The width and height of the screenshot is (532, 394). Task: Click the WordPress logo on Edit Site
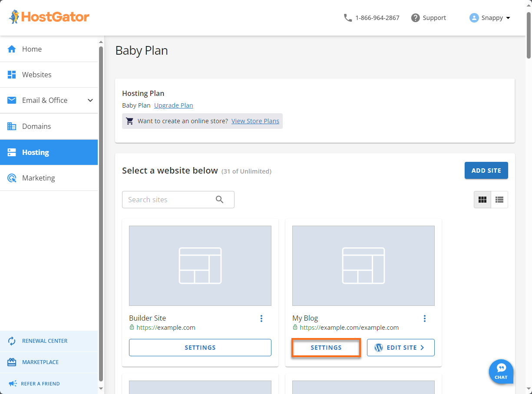tap(379, 347)
